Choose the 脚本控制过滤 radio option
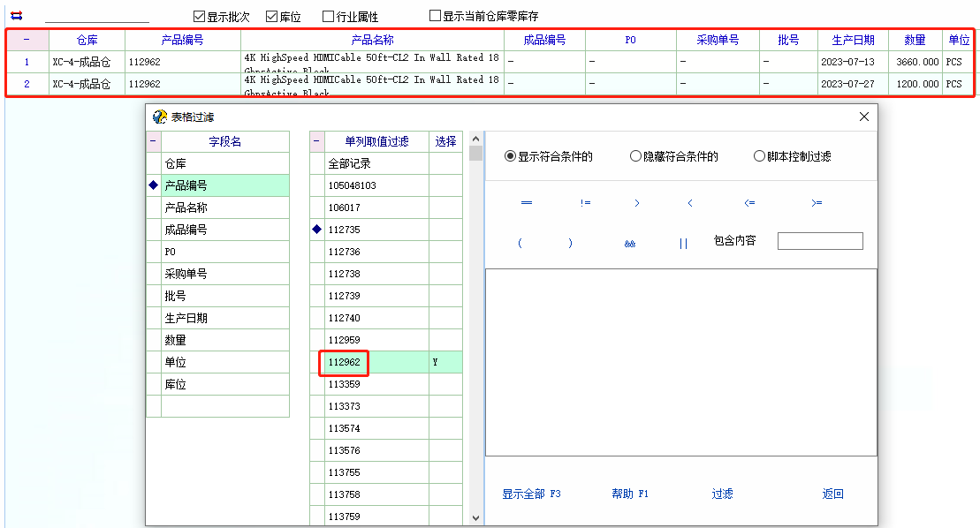The width and height of the screenshot is (980, 528). point(759,156)
